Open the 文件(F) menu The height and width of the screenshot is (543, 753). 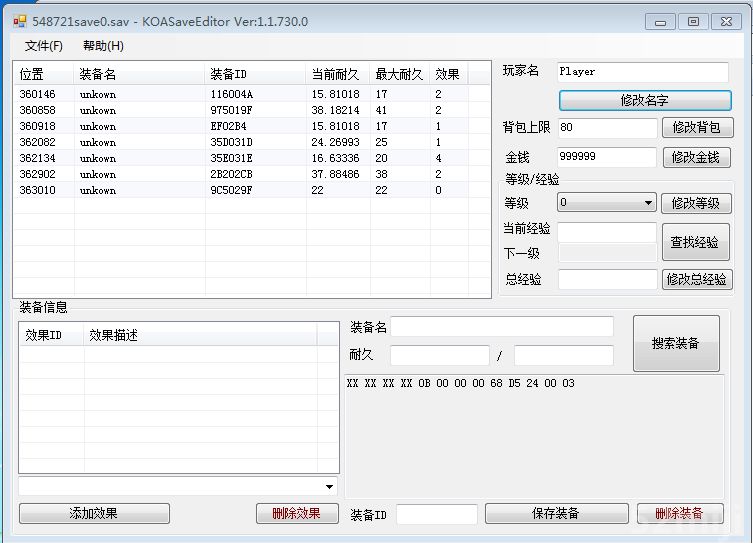coord(43,46)
